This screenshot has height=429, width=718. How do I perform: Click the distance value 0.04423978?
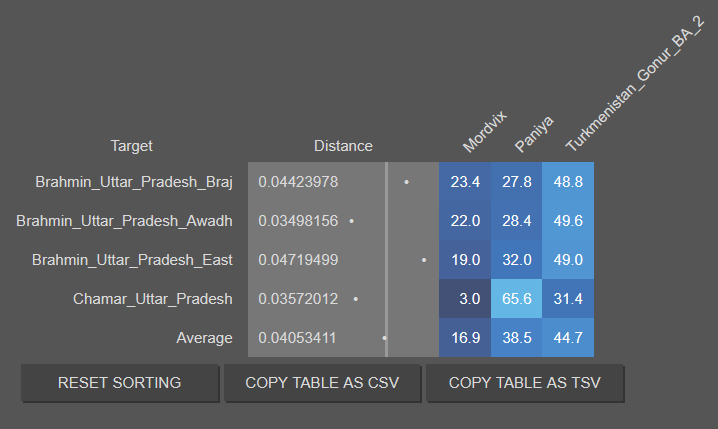click(x=298, y=182)
